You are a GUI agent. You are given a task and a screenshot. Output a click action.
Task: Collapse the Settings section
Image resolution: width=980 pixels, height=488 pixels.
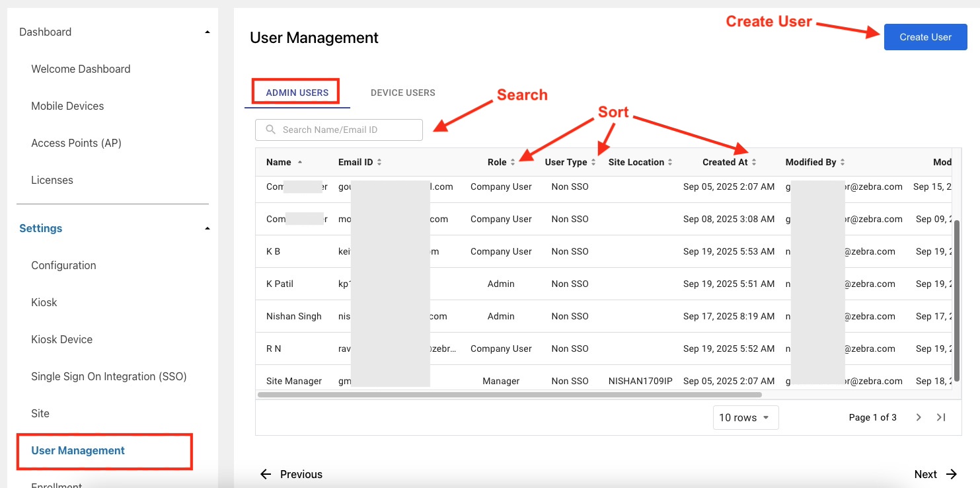(x=207, y=228)
